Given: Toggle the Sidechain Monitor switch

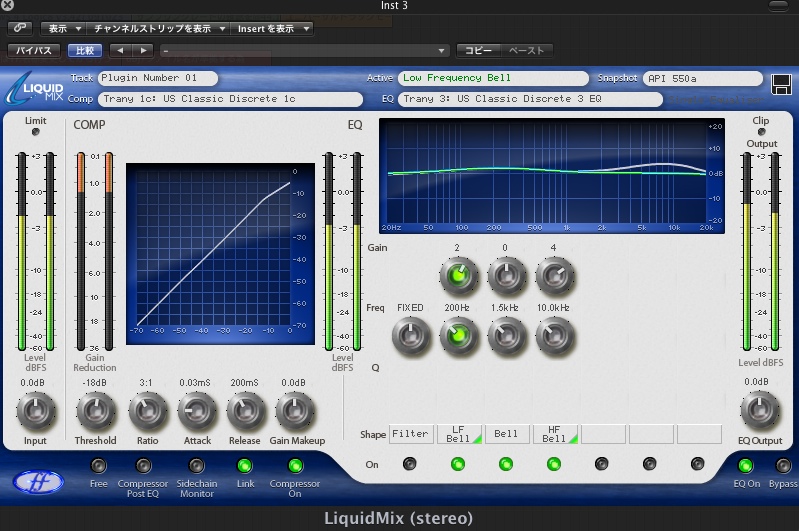Looking at the screenshot, I should pos(197,465).
